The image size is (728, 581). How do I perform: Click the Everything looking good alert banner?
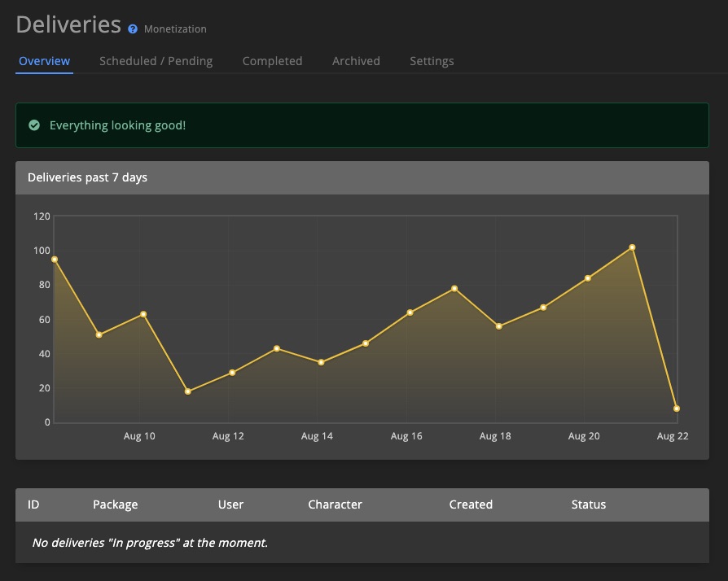[362, 125]
